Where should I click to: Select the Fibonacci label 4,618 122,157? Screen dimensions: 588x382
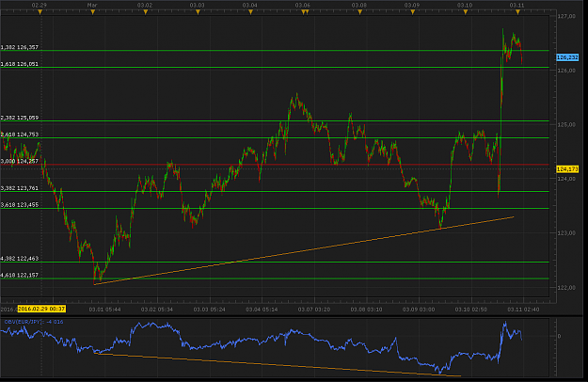coord(20,275)
